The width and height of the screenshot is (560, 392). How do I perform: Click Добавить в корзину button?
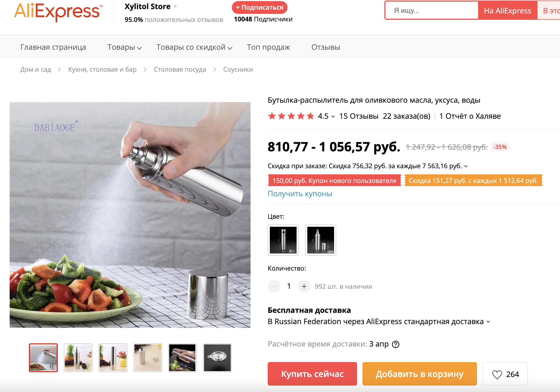pyautogui.click(x=419, y=374)
